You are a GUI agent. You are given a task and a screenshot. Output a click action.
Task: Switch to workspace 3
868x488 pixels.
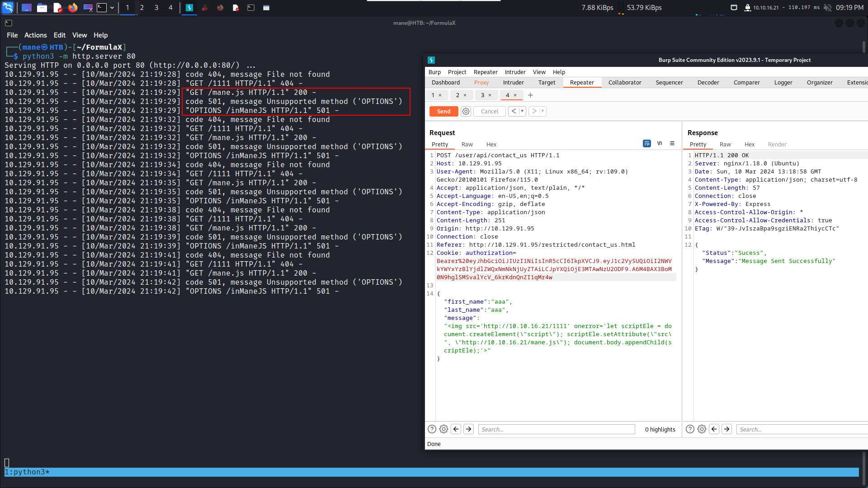(156, 7)
